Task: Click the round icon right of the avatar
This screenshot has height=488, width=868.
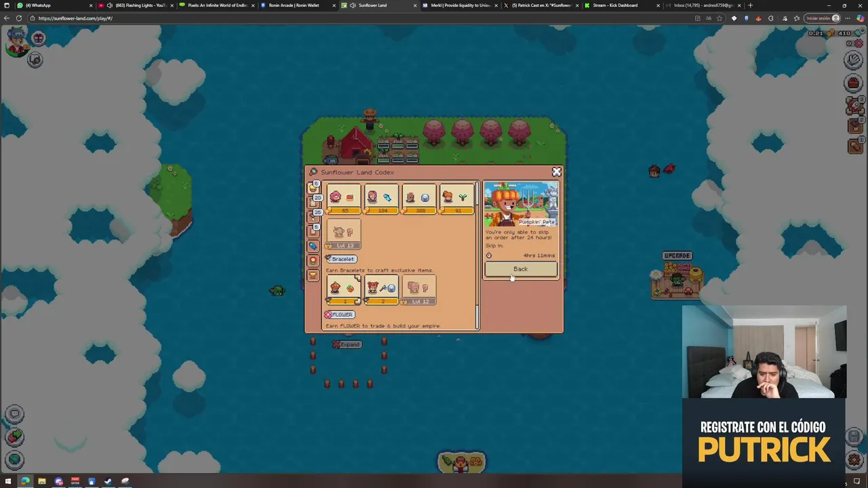Action: pos(39,39)
